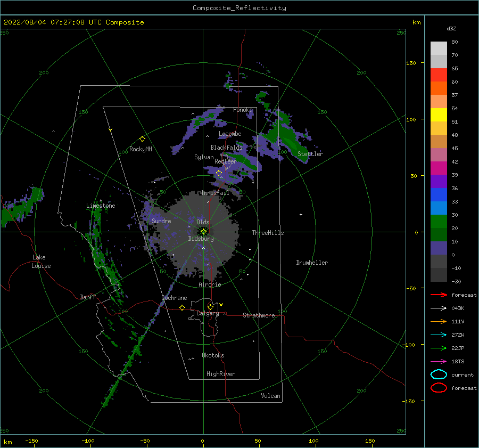Click the Stettler city label
This screenshot has width=479, height=448.
pyautogui.click(x=310, y=154)
